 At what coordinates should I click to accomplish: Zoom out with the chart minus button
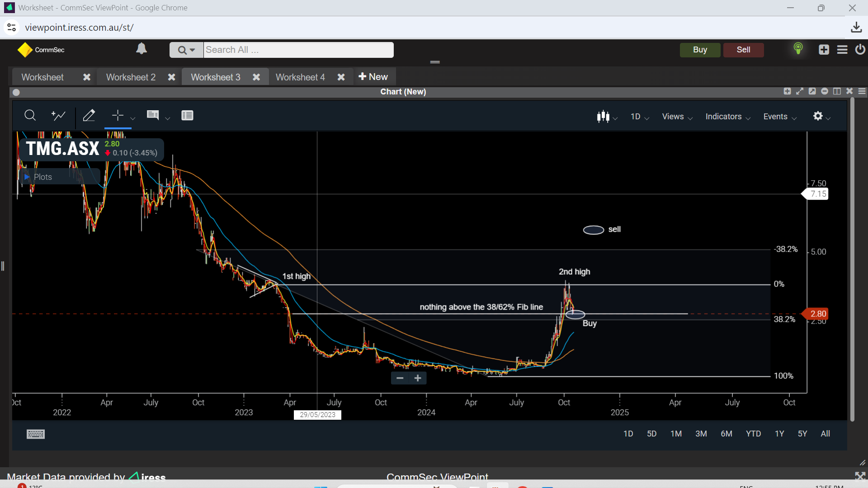(400, 378)
